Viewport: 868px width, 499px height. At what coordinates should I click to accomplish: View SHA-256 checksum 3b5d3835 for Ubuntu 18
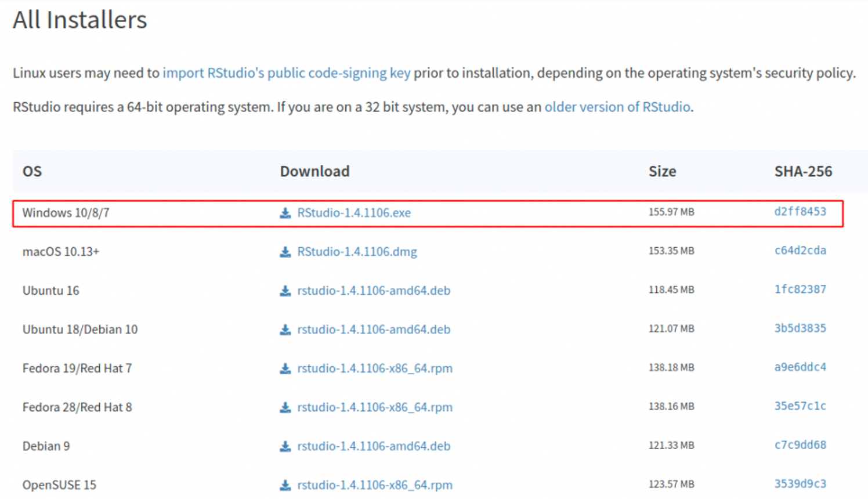[800, 328]
